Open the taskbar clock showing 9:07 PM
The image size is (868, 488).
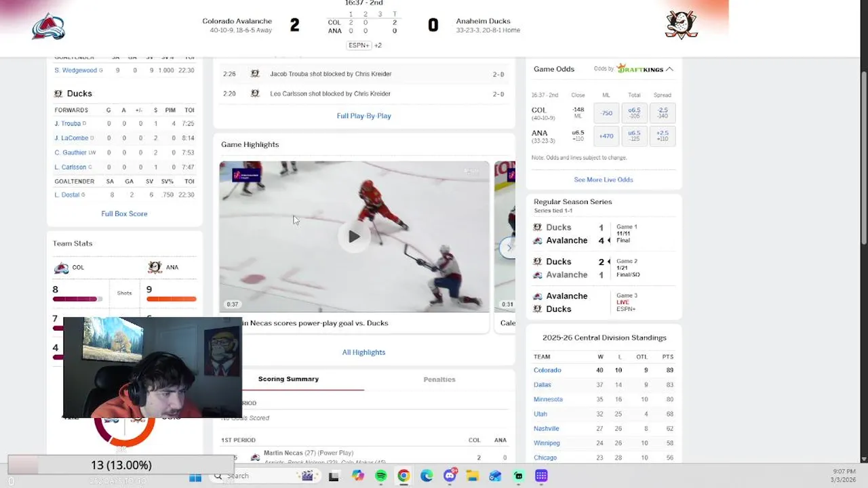844,476
